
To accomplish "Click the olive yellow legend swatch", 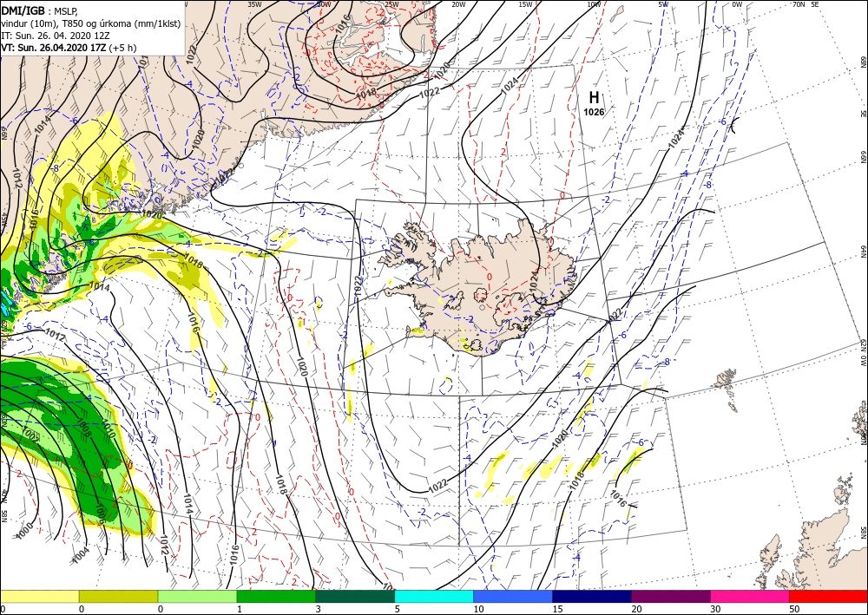I will click(x=118, y=596).
